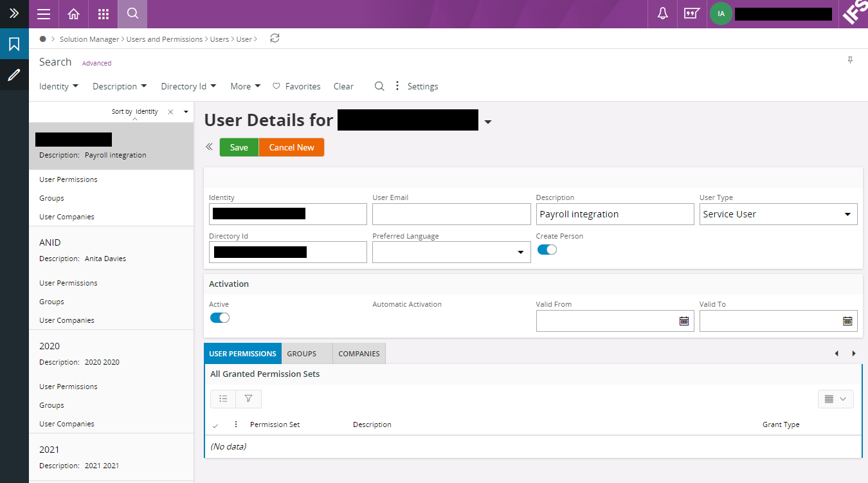Switch to the User Permissions tab
This screenshot has width=868, height=483.
tap(243, 354)
